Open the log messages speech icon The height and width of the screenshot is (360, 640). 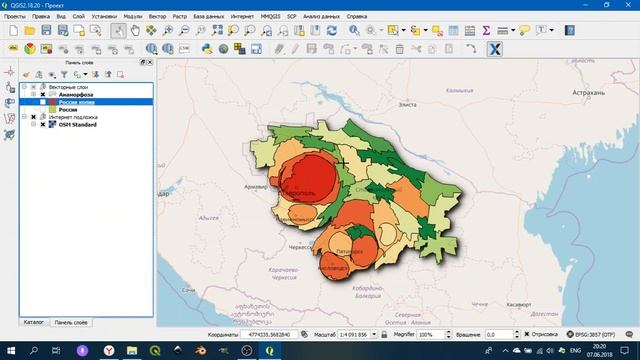(x=629, y=334)
